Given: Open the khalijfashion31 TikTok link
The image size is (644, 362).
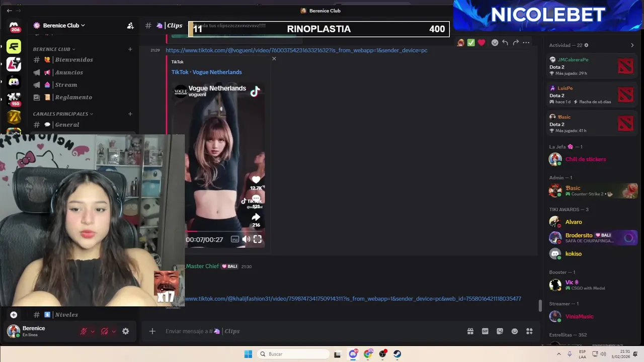Looking at the screenshot, I should click(353, 299).
